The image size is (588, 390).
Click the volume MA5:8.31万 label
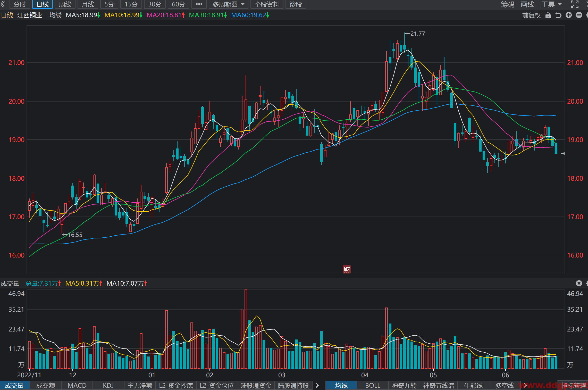[84, 283]
